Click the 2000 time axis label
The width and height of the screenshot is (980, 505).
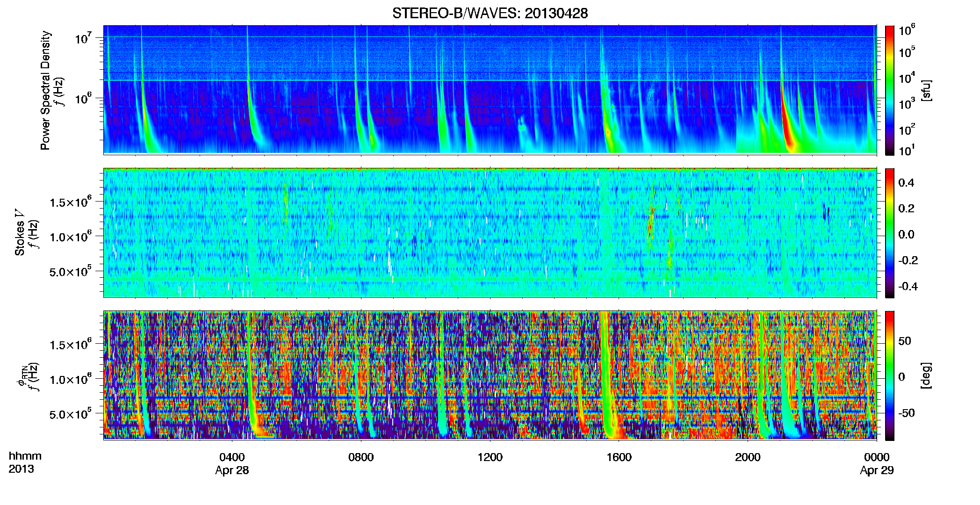pyautogui.click(x=748, y=457)
